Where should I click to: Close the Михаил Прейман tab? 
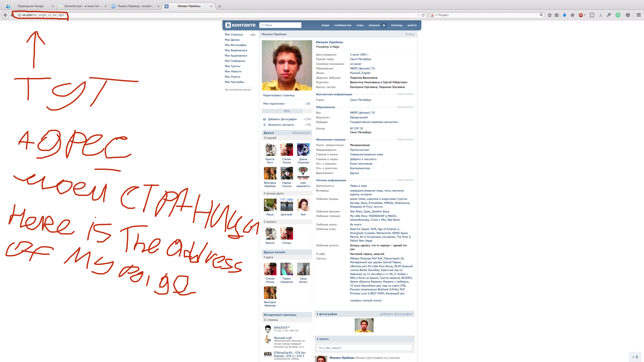(211, 6)
